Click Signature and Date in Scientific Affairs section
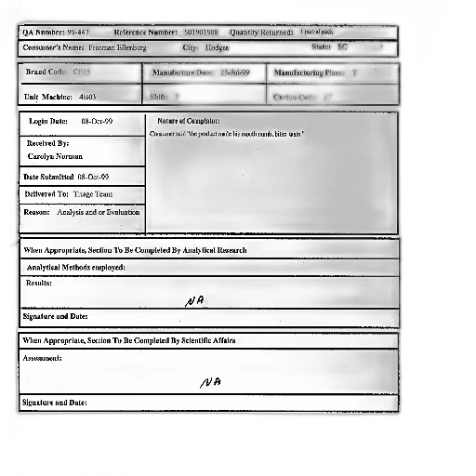 click(x=55, y=403)
